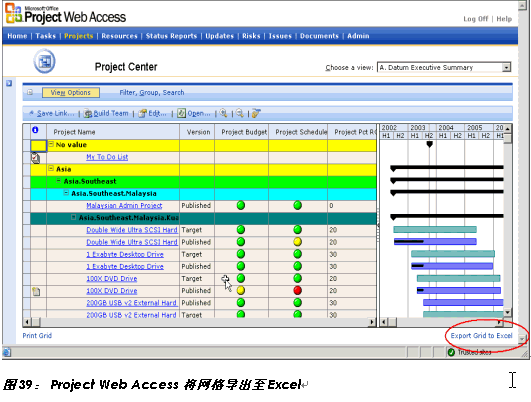
Task: Click grid horizontal scrollbar right arrow
Action: (x=373, y=322)
